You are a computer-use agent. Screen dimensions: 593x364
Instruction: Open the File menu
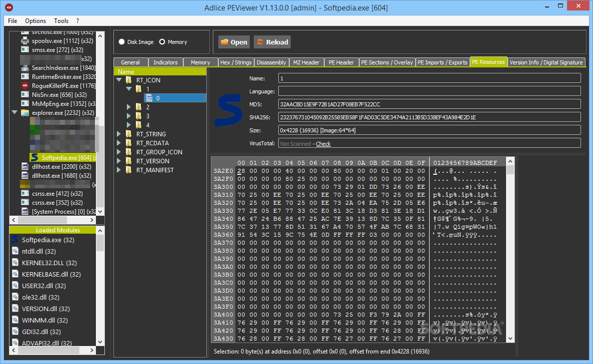[12, 21]
